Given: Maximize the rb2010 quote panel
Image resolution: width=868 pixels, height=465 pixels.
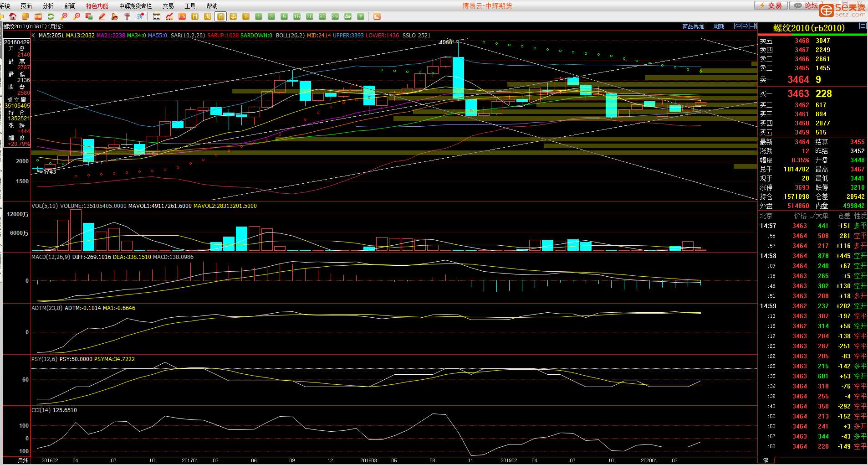Looking at the screenshot, I should [x=863, y=26].
